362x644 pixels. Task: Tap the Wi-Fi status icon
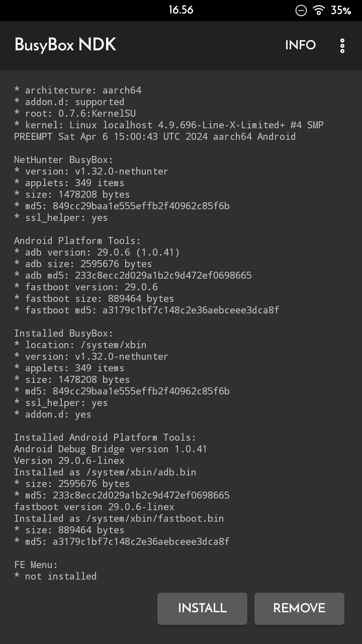(x=318, y=10)
